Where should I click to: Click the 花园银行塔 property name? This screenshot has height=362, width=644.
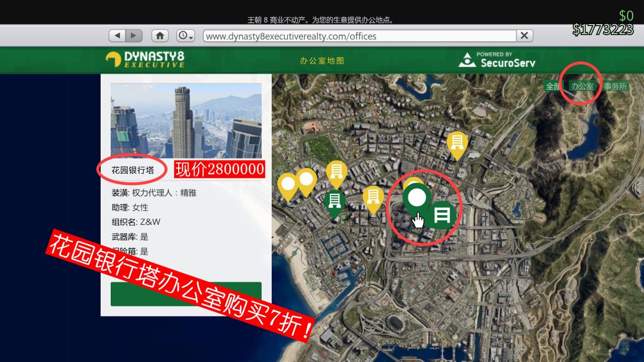133,170
